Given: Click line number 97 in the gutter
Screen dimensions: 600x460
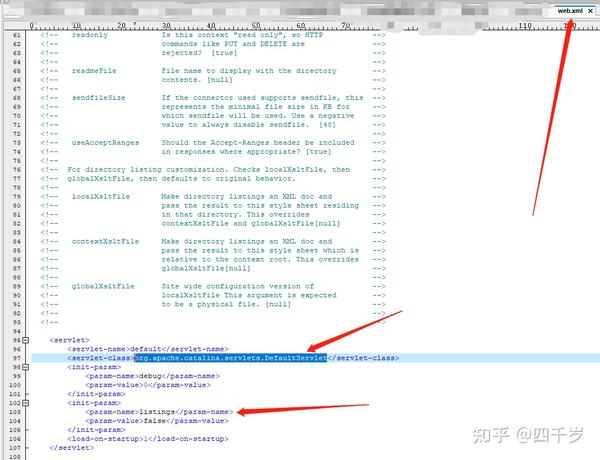Looking at the screenshot, I should click(16, 358).
